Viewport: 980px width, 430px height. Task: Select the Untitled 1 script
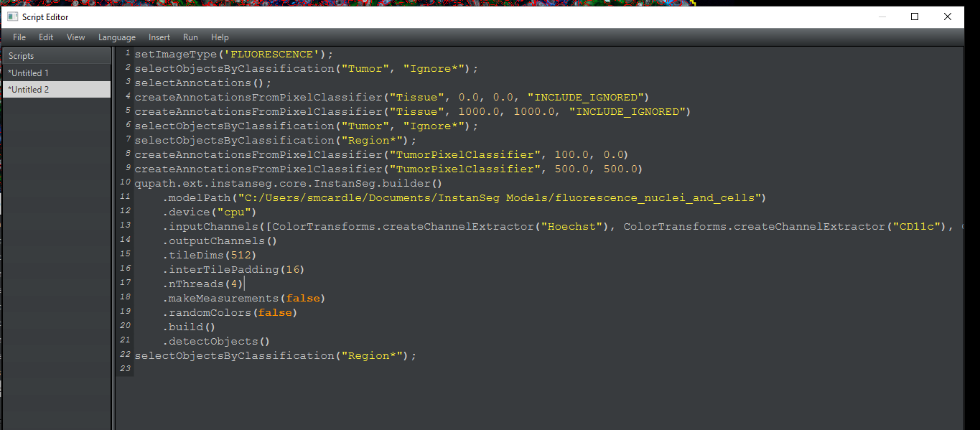click(x=29, y=72)
